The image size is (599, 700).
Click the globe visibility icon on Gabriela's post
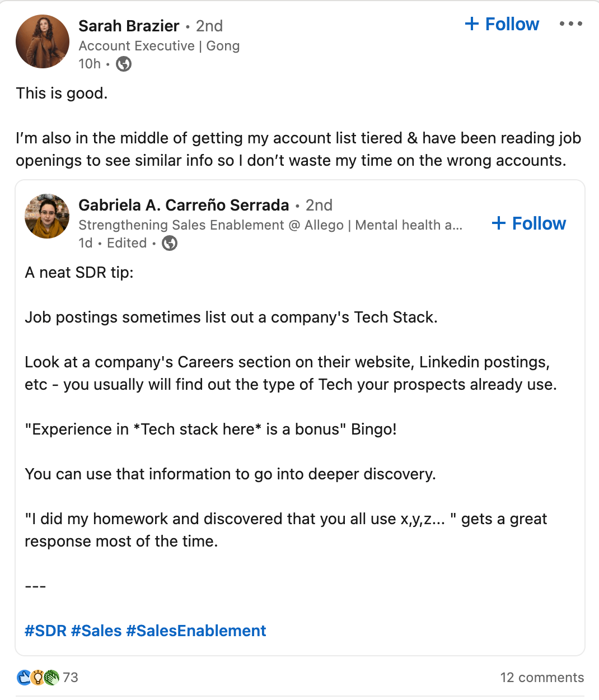click(x=169, y=244)
